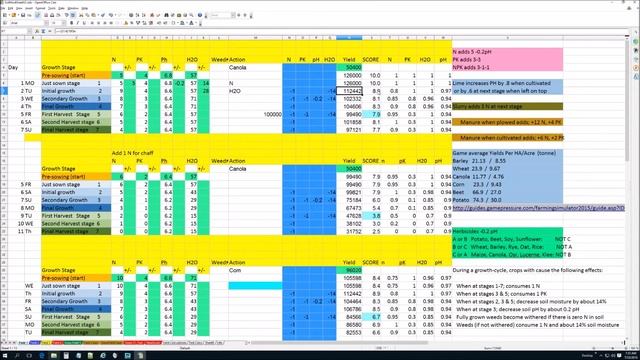Screen dimensions: 640x360
Task: Toggle Merge Cells button
Action: click(118, 23)
